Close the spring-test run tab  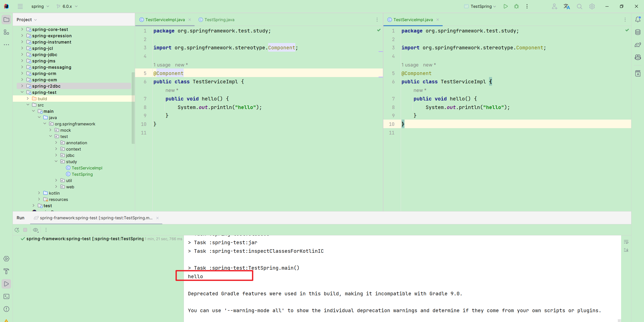157,218
